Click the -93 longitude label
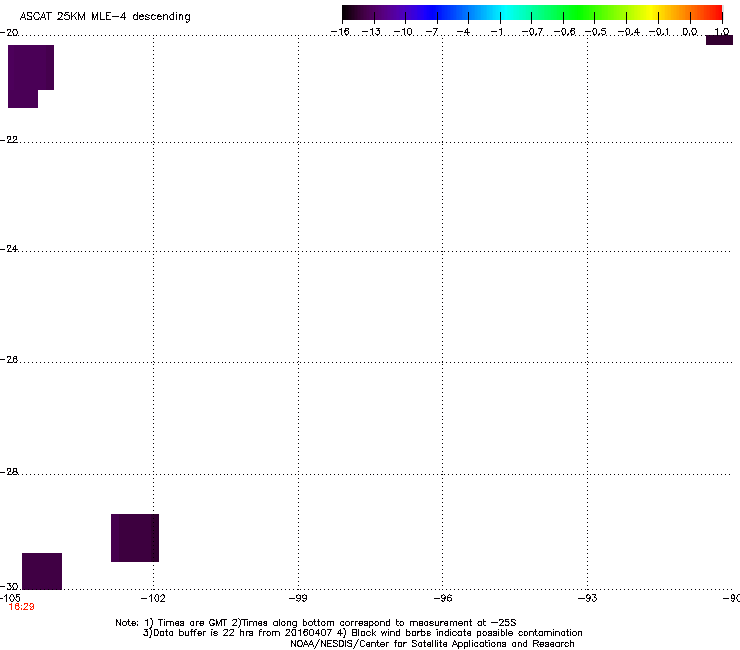Viewport: 740px width, 650px height. [x=587, y=598]
